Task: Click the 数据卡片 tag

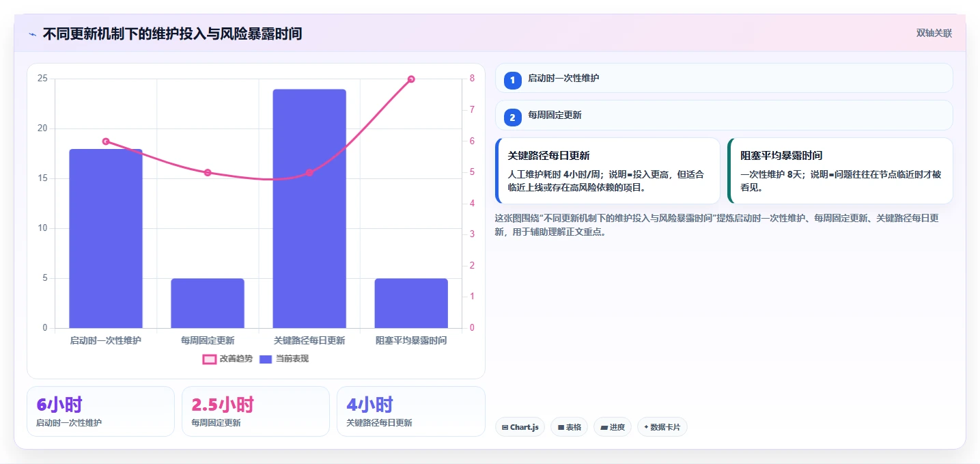Action: [x=662, y=427]
